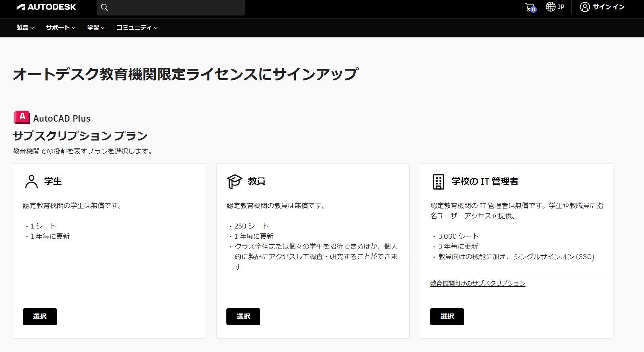Click the school building icon
The height and width of the screenshot is (352, 644).
pyautogui.click(x=438, y=182)
